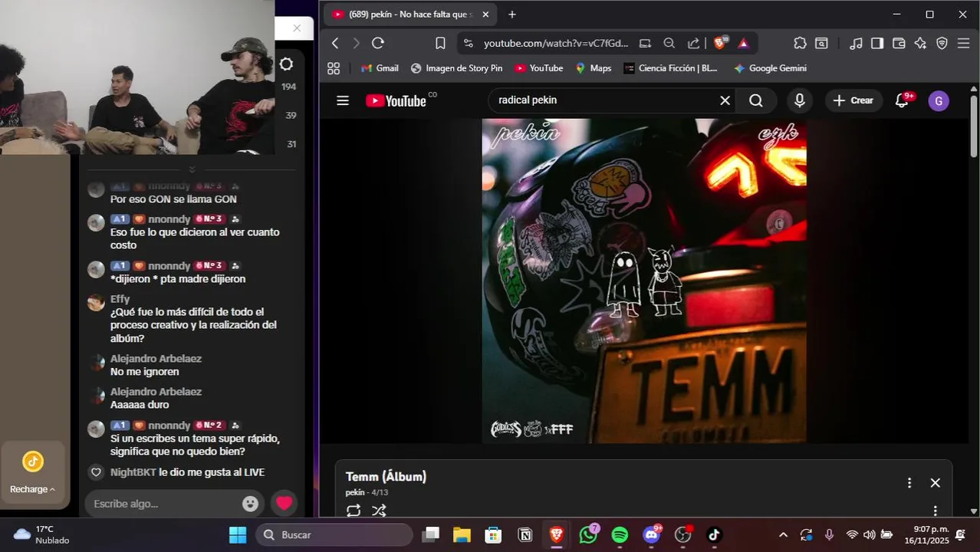
Task: Show hidden system tray icons
Action: coord(783,534)
